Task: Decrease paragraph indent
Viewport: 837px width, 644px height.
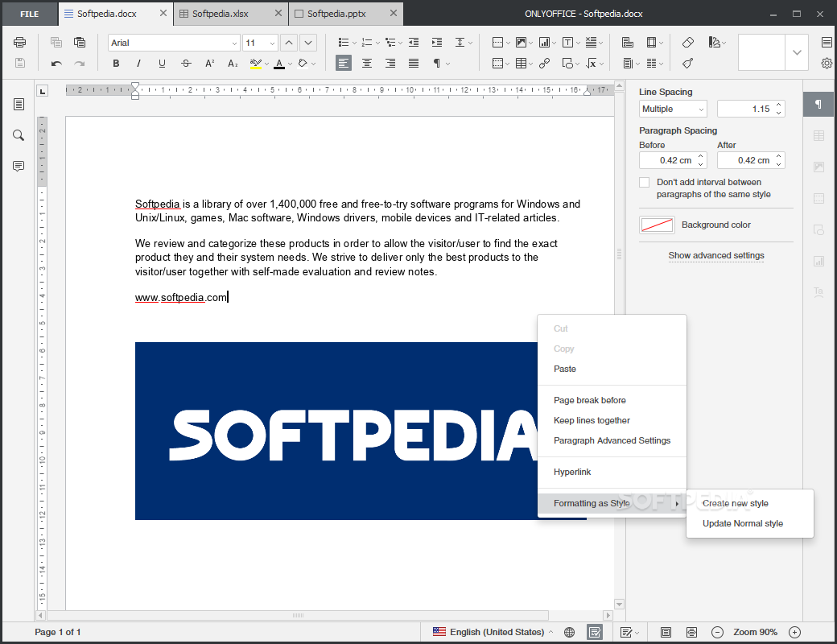Action: pyautogui.click(x=414, y=42)
